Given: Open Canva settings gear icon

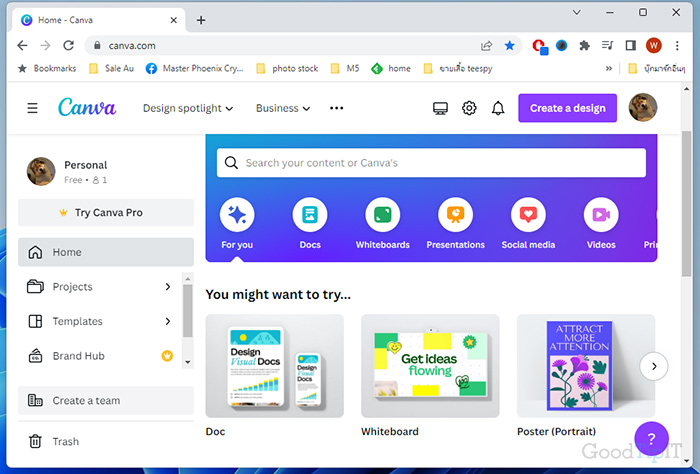Looking at the screenshot, I should click(469, 108).
